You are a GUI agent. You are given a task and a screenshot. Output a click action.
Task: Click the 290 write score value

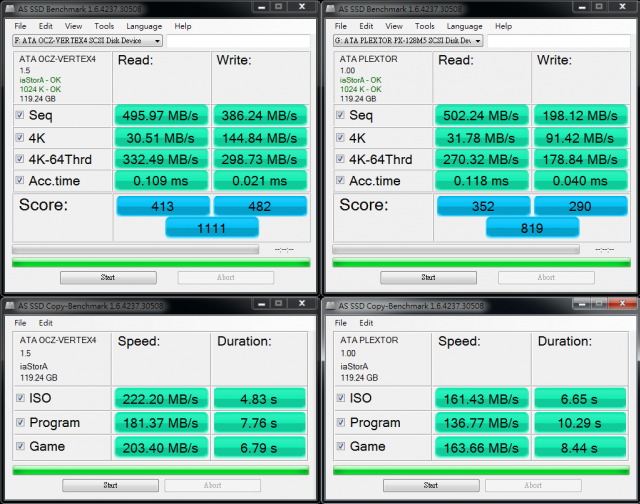coord(580,206)
